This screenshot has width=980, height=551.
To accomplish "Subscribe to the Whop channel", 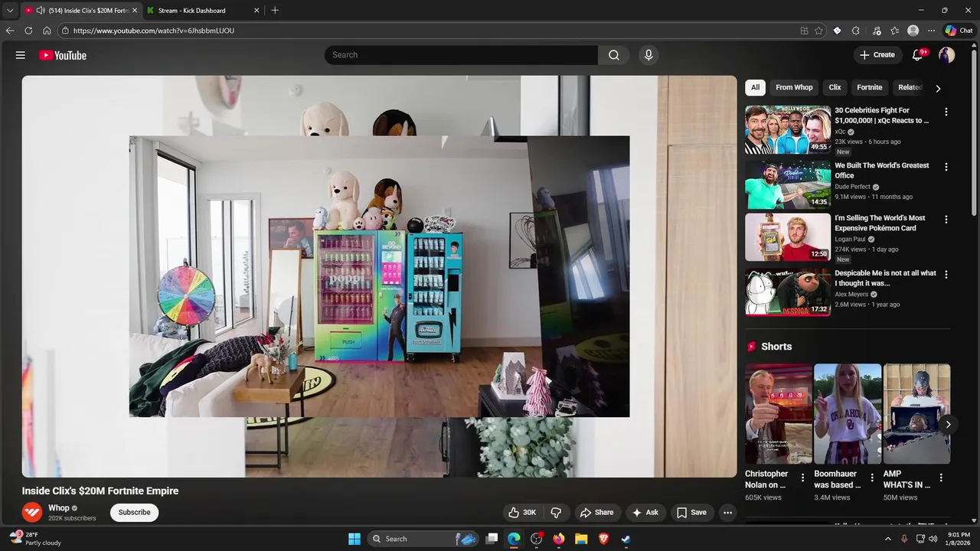I will pyautogui.click(x=134, y=513).
